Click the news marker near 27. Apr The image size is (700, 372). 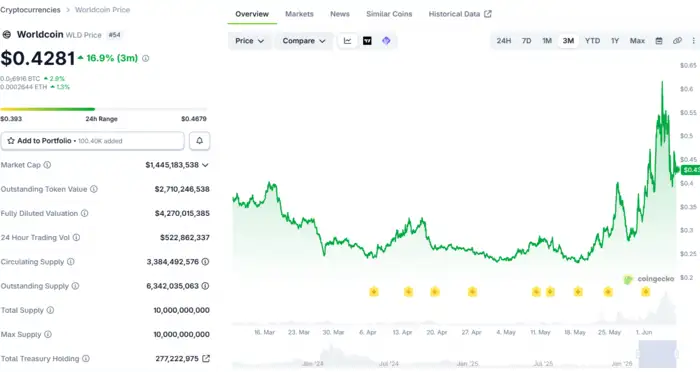472,292
